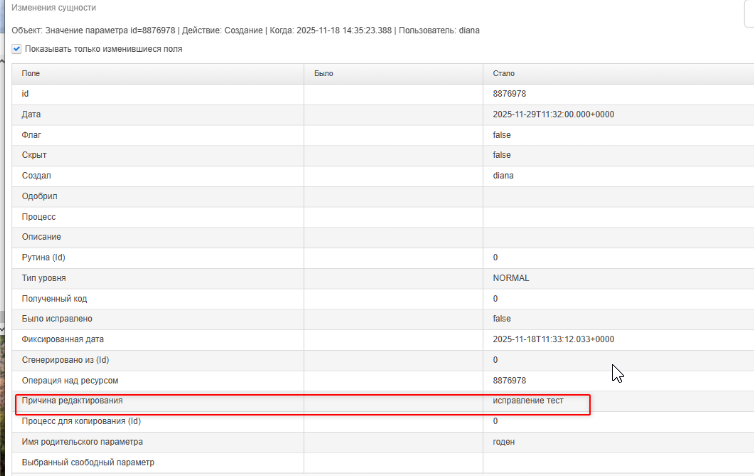
Task: Click the 'Поле' column header
Action: coord(31,74)
